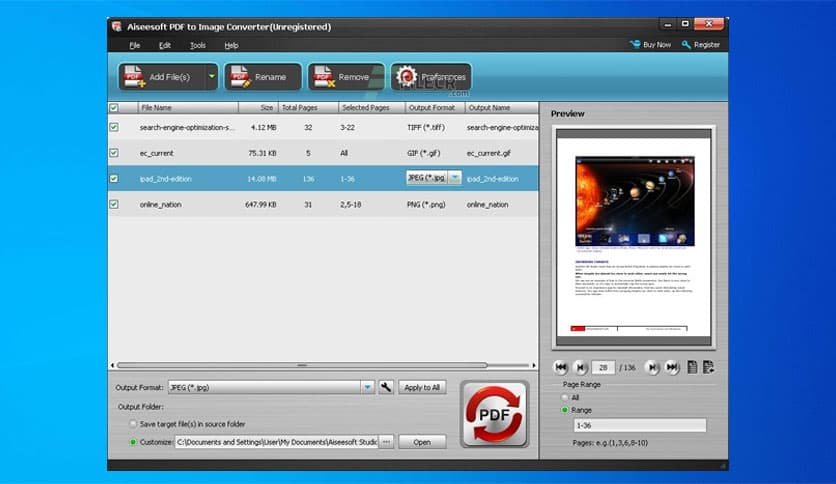
Task: Click the Output Name column header
Action: click(502, 108)
